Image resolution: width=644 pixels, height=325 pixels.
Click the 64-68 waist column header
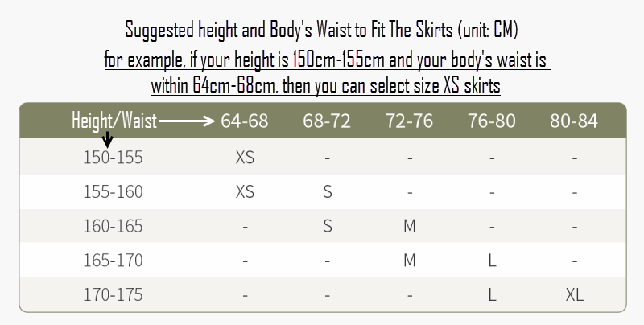[x=245, y=121]
